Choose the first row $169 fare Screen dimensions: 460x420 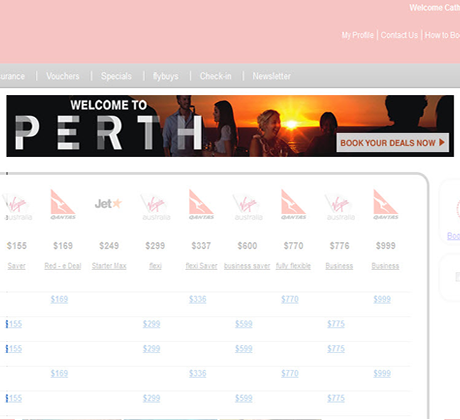pyautogui.click(x=59, y=299)
